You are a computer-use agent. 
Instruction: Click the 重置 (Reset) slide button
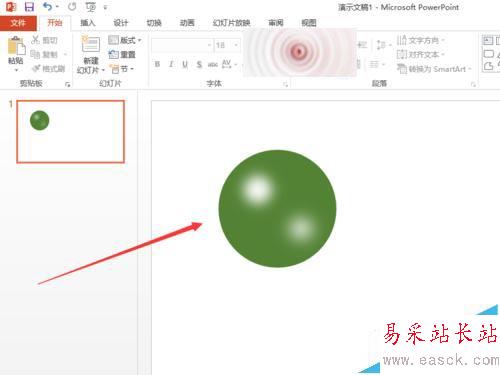click(x=122, y=54)
